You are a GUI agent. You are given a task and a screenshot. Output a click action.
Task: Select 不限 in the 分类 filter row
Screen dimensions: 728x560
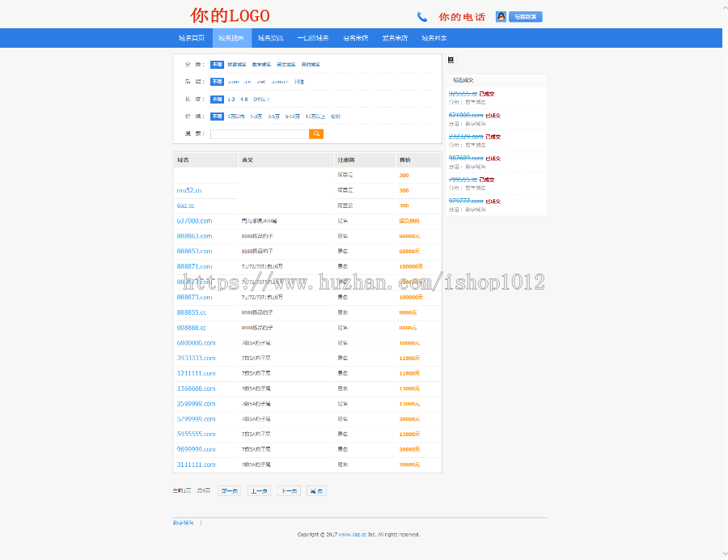217,65
